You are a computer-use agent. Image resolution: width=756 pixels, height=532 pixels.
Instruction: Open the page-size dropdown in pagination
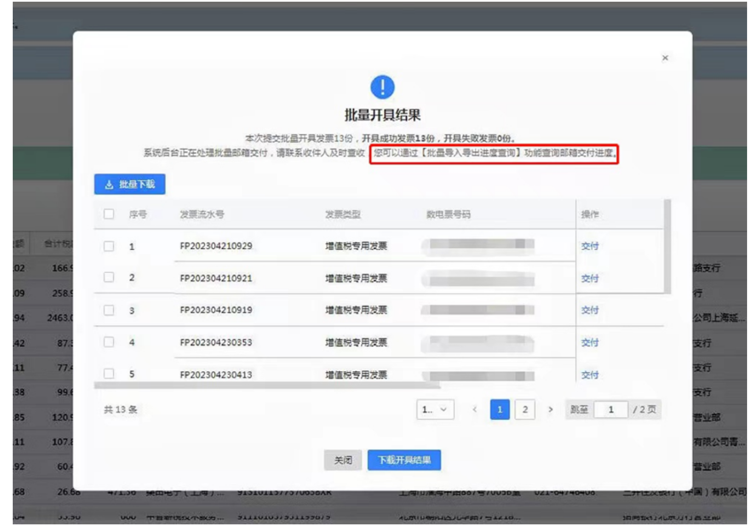(435, 410)
